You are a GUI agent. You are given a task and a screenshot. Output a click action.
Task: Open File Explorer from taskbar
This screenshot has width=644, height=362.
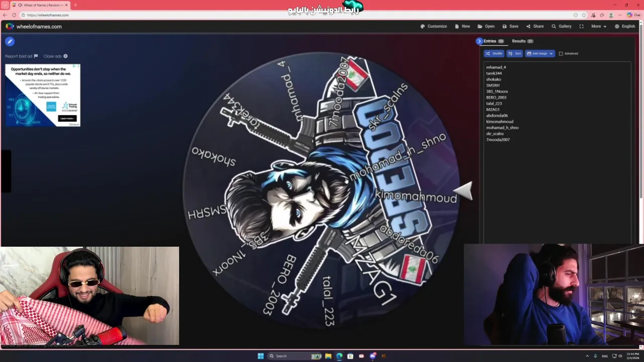328,356
